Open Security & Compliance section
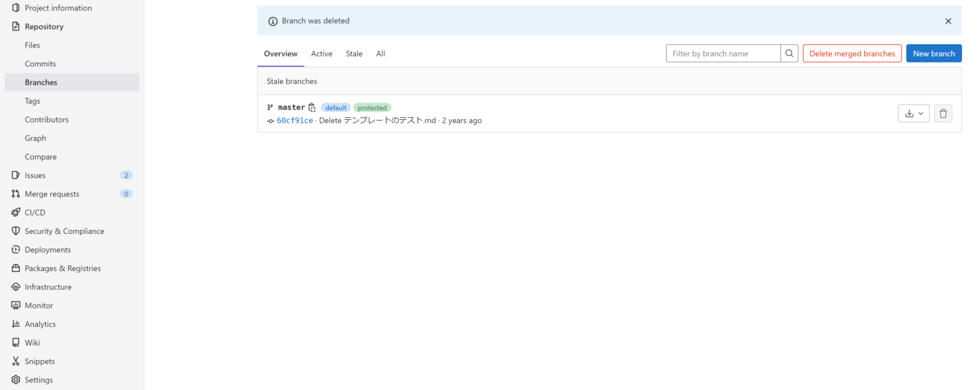 click(64, 231)
